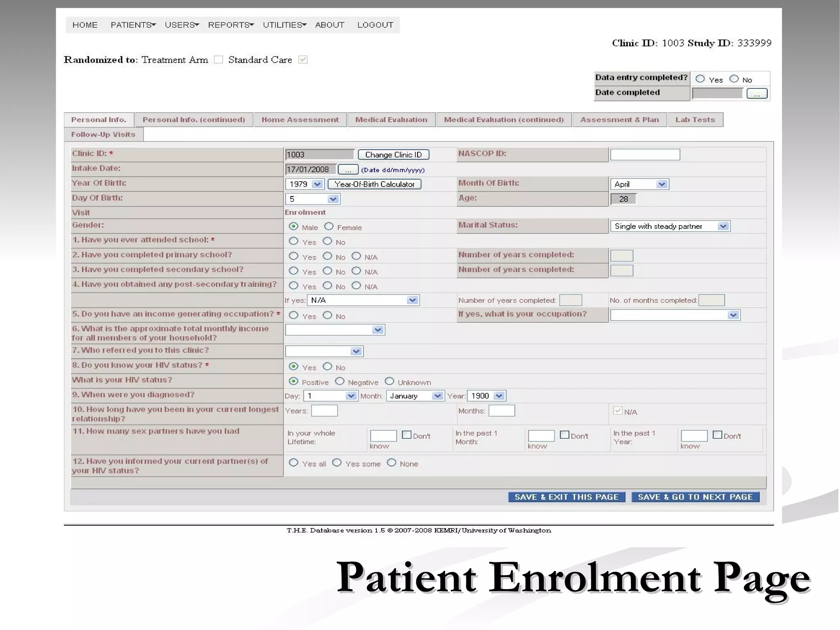Open the diagnosed Year dropdown
This screenshot has width=840, height=630.
pyautogui.click(x=486, y=396)
